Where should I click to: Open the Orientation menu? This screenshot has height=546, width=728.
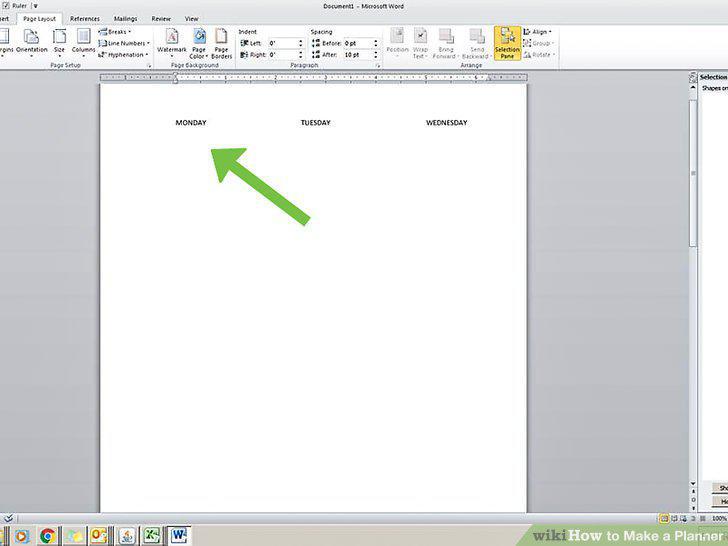click(x=32, y=42)
